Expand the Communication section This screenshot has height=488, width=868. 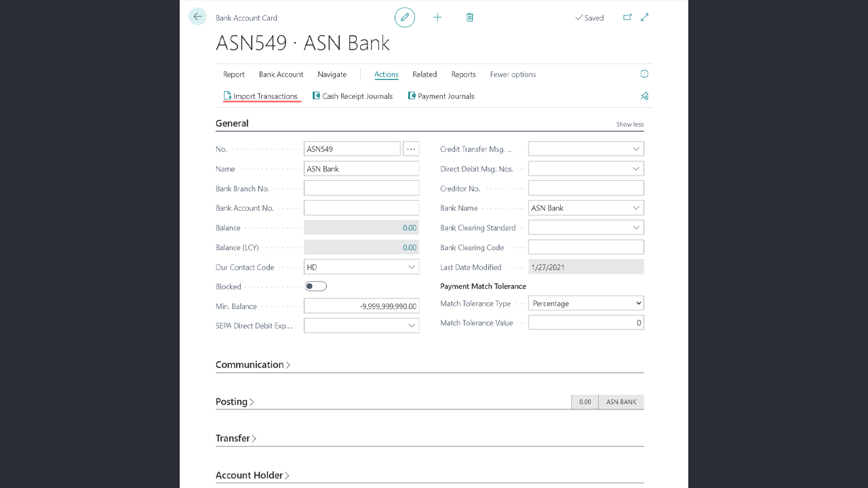253,365
